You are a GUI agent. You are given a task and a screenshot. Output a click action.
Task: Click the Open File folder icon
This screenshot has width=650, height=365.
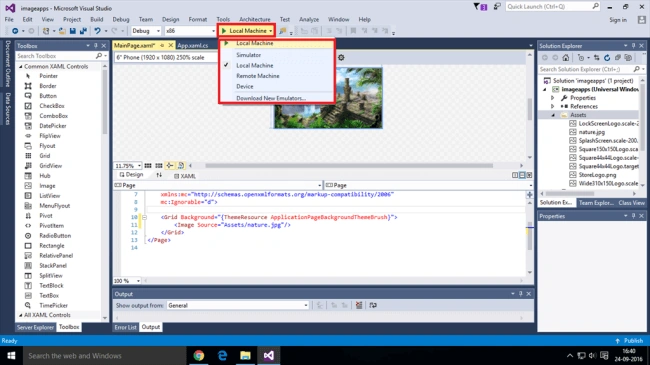coord(62,31)
